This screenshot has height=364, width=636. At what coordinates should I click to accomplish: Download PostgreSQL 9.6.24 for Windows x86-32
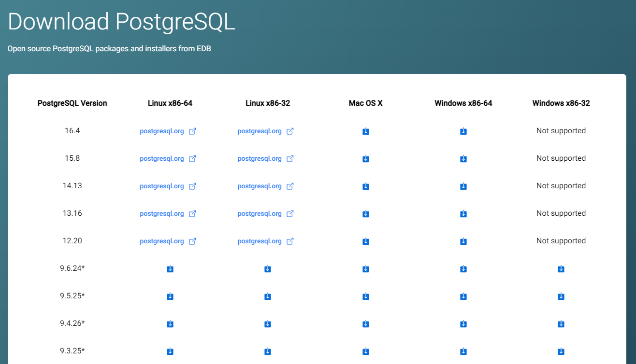[x=561, y=268]
